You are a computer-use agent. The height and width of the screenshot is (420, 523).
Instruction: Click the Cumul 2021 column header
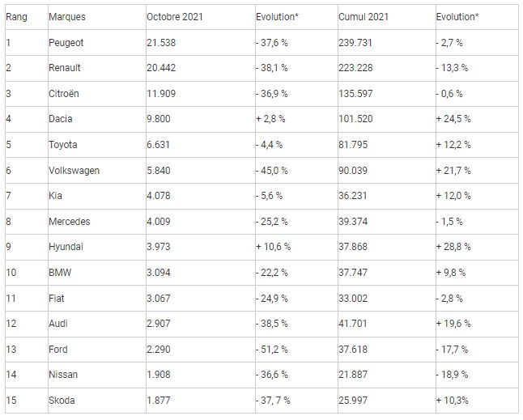point(363,17)
